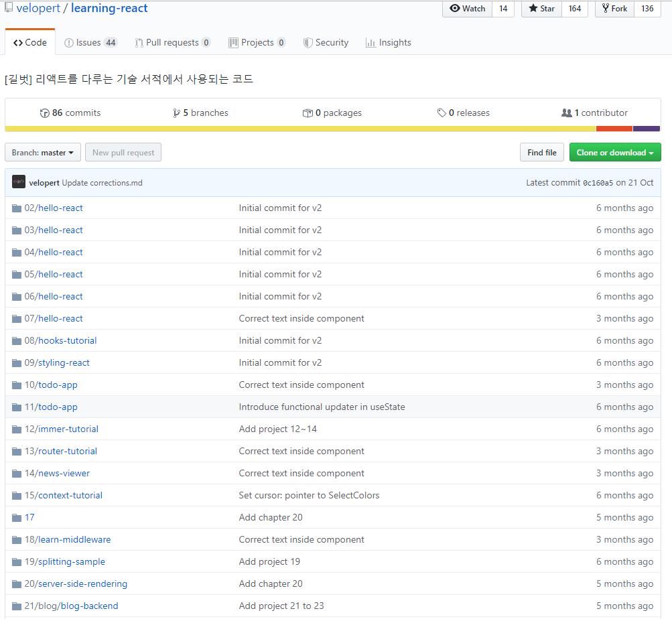Open the Issues tab

[90, 42]
